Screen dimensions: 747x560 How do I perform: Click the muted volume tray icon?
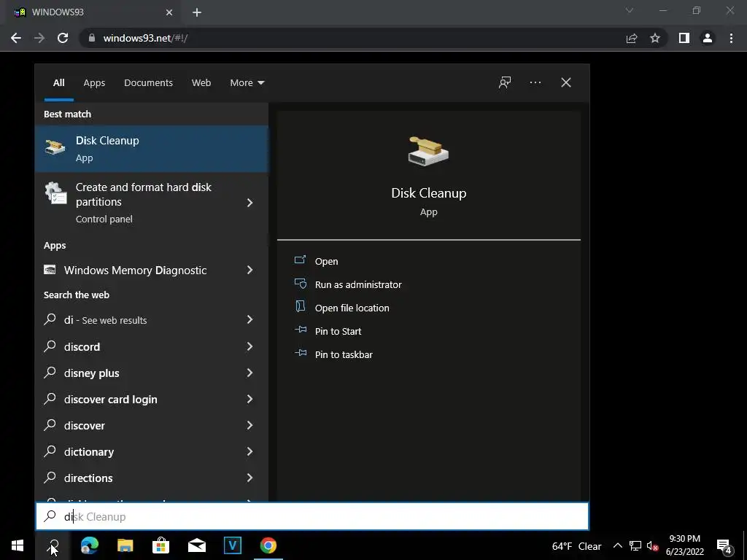coord(652,545)
